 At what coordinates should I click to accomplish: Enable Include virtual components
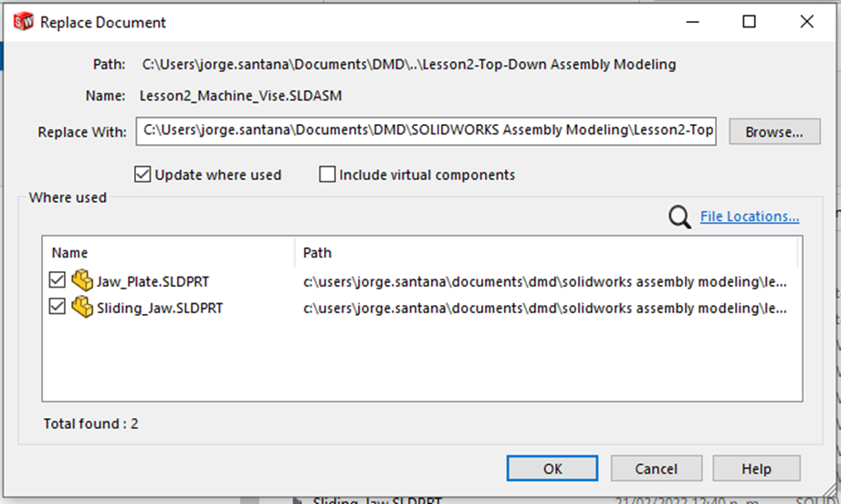click(x=327, y=174)
